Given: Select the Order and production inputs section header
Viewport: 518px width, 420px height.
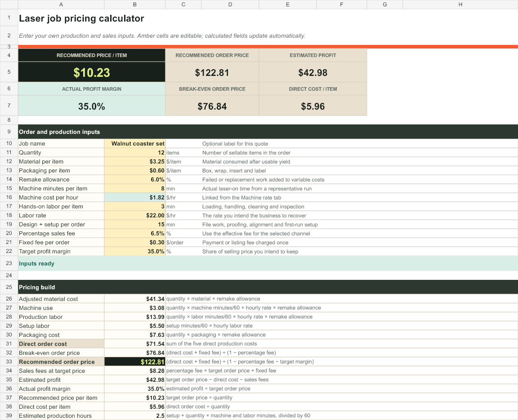Looking at the screenshot, I should click(x=268, y=132).
